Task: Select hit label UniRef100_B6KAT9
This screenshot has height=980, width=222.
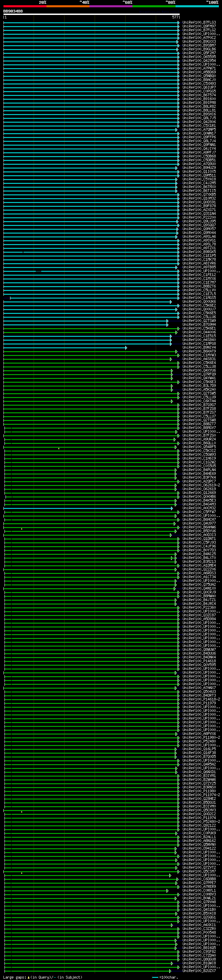Action: 199,351
